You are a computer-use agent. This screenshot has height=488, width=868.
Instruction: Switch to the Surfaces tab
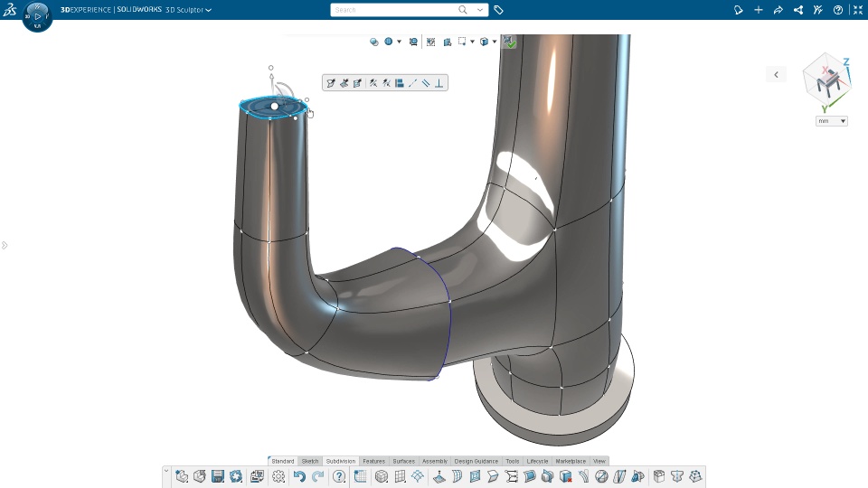(x=403, y=461)
